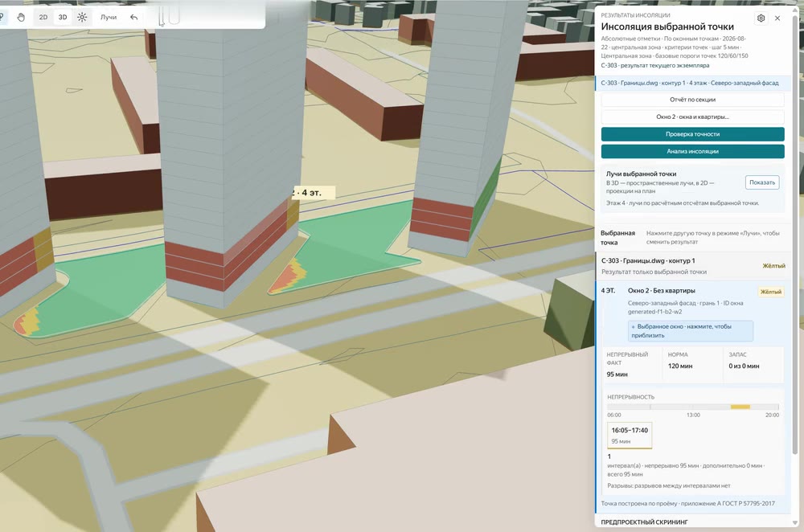Click the scroll down arrow of panel
This screenshot has width=804, height=532.
(795, 523)
